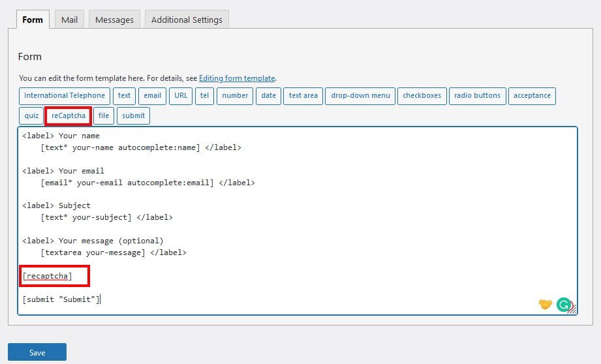Insert an acceptance tag
This screenshot has height=364, width=601.
coord(532,96)
